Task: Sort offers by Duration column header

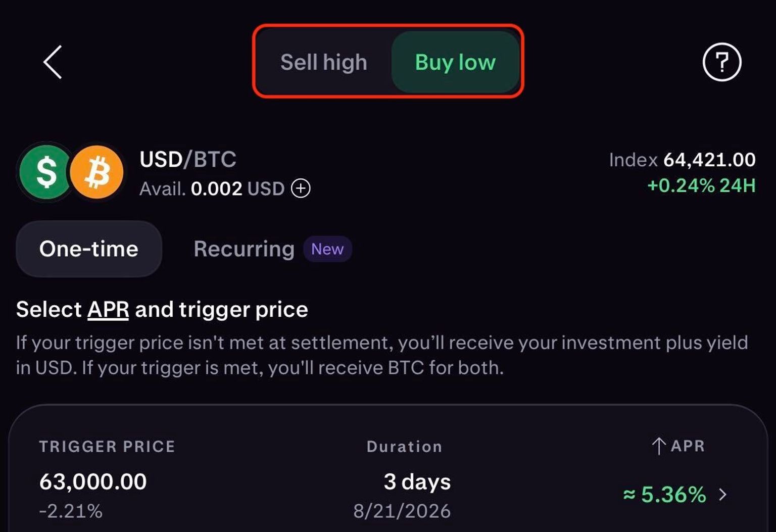Action: point(404,446)
